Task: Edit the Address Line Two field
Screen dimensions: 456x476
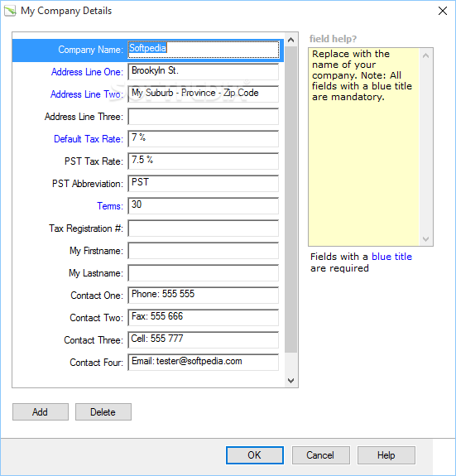Action: (x=204, y=94)
